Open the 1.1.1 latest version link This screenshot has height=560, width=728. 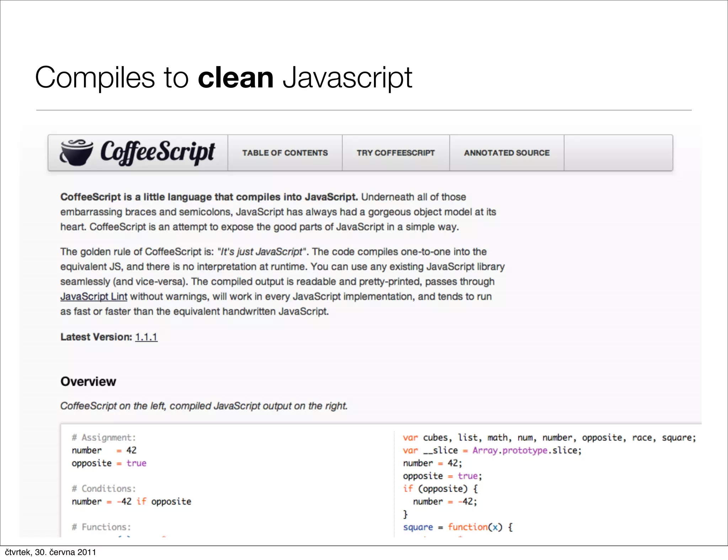pyautogui.click(x=146, y=337)
